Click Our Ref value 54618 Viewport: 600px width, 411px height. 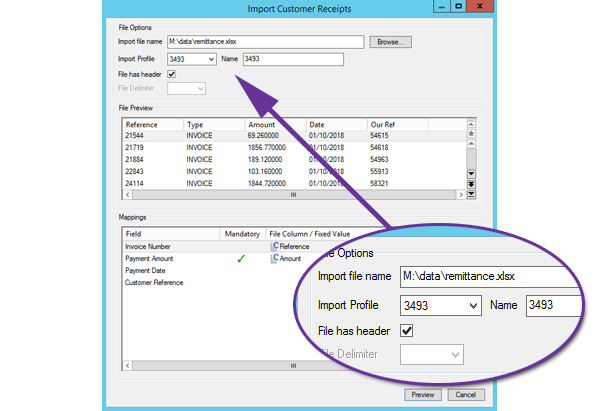[379, 147]
